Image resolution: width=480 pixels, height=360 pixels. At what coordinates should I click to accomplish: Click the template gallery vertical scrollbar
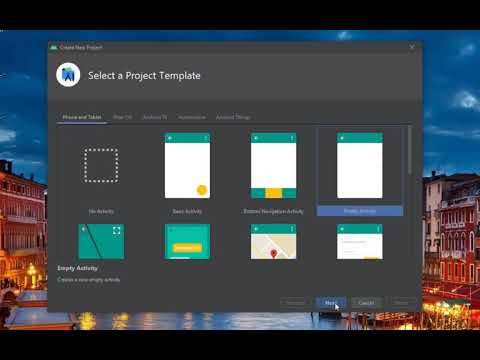point(410,150)
